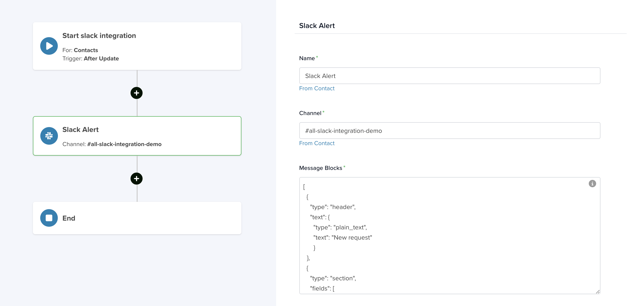
Task: Click into the Channel input field
Action: click(x=449, y=131)
